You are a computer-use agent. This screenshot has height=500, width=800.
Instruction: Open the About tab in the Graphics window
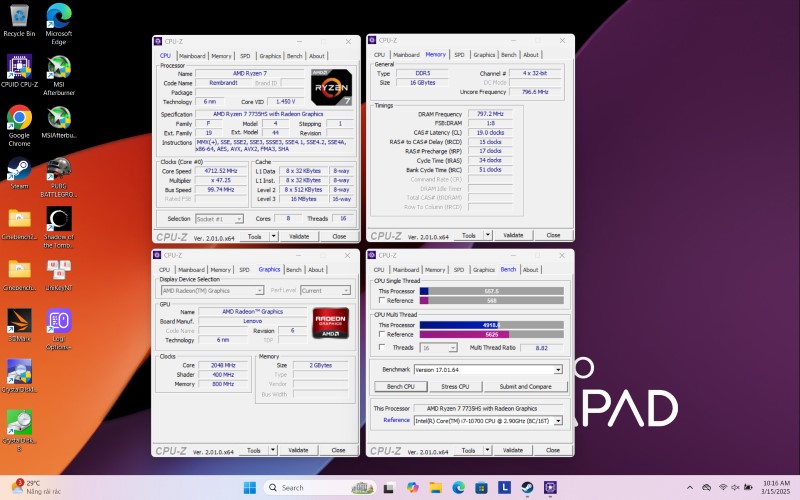316,269
